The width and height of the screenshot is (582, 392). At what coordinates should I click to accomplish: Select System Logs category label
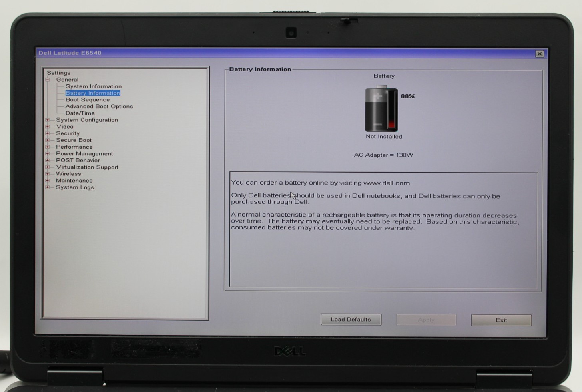coord(75,187)
